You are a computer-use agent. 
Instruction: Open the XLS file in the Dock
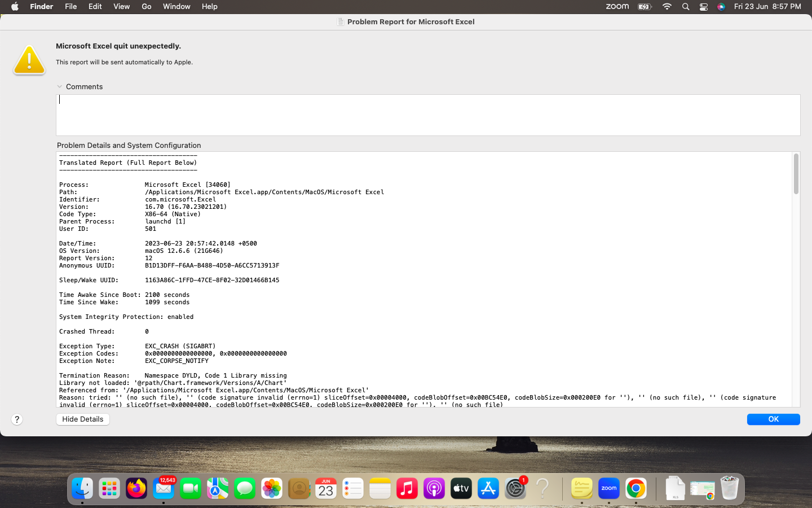pos(675,488)
